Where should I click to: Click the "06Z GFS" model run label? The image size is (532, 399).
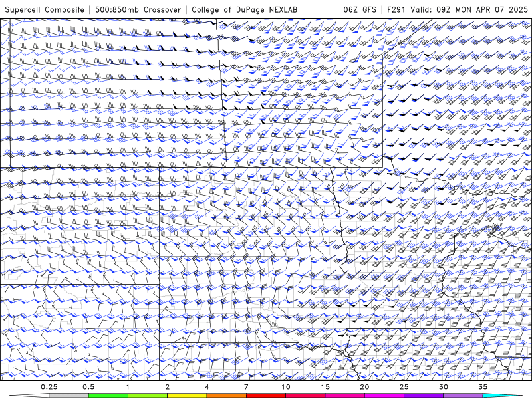[360, 9]
